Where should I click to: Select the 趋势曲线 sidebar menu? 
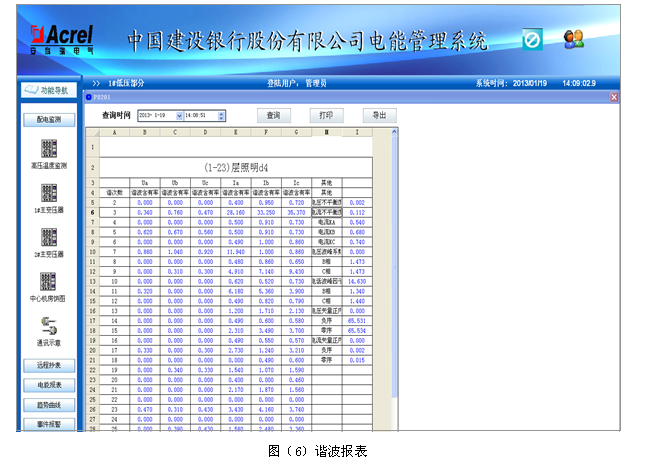coord(49,405)
